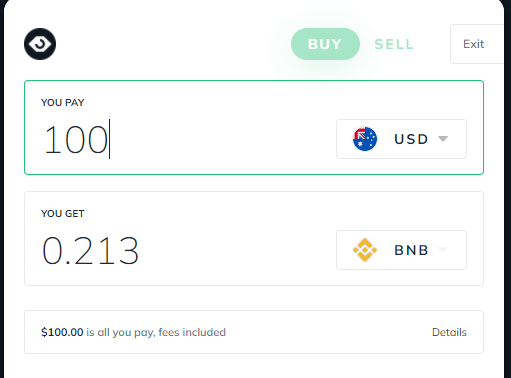Click the Australian flag currency icon

pyautogui.click(x=365, y=139)
